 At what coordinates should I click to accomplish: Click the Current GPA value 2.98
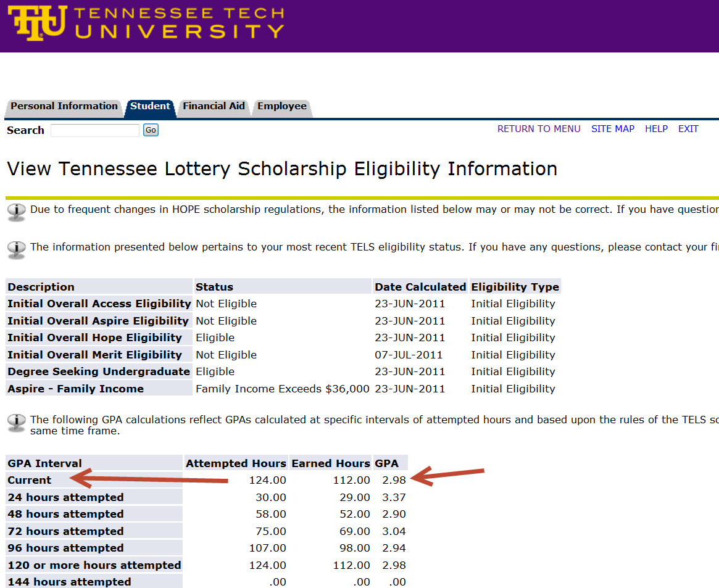click(394, 480)
